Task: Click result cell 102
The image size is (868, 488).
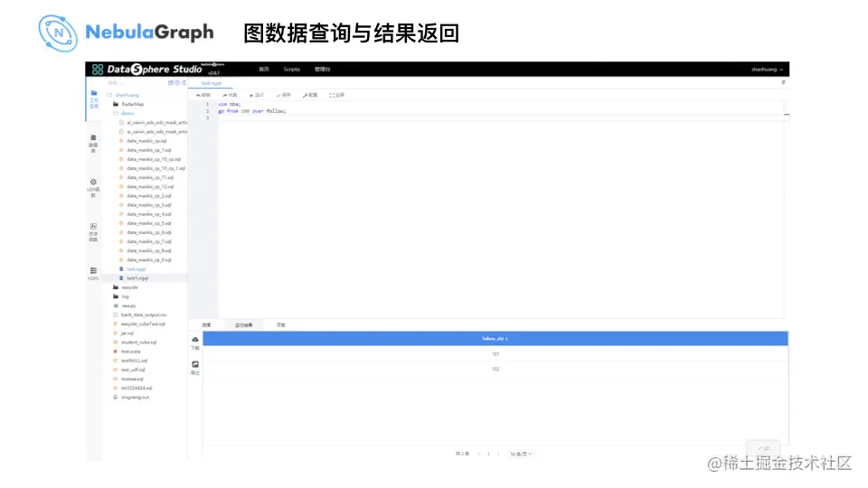Action: [x=495, y=369]
